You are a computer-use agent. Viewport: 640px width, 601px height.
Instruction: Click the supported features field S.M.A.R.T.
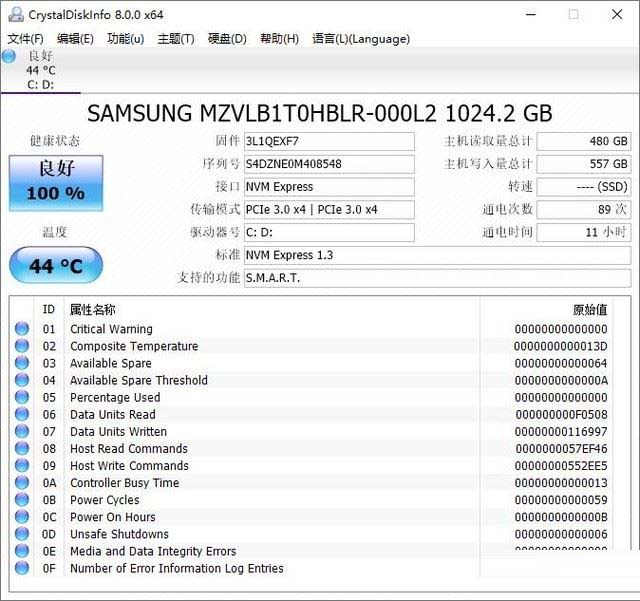[x=438, y=278]
